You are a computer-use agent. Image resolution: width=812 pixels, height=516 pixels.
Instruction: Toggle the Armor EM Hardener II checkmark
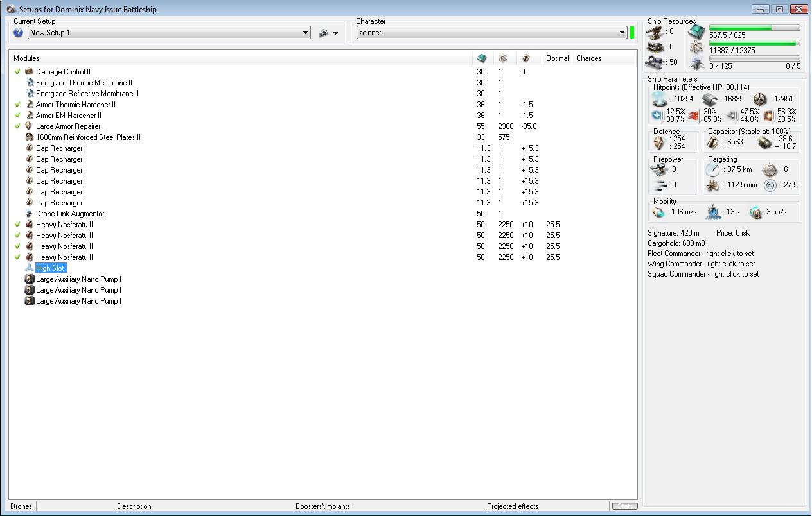(18, 116)
